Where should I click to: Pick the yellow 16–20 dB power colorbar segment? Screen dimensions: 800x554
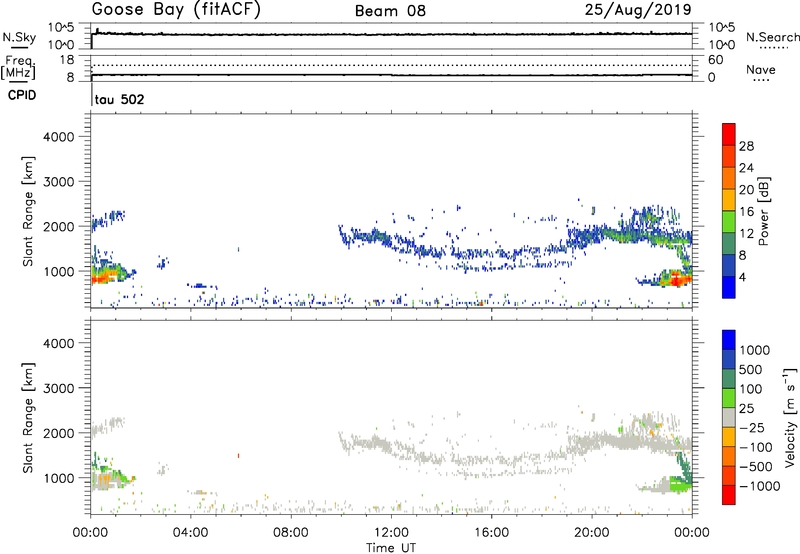pyautogui.click(x=729, y=200)
